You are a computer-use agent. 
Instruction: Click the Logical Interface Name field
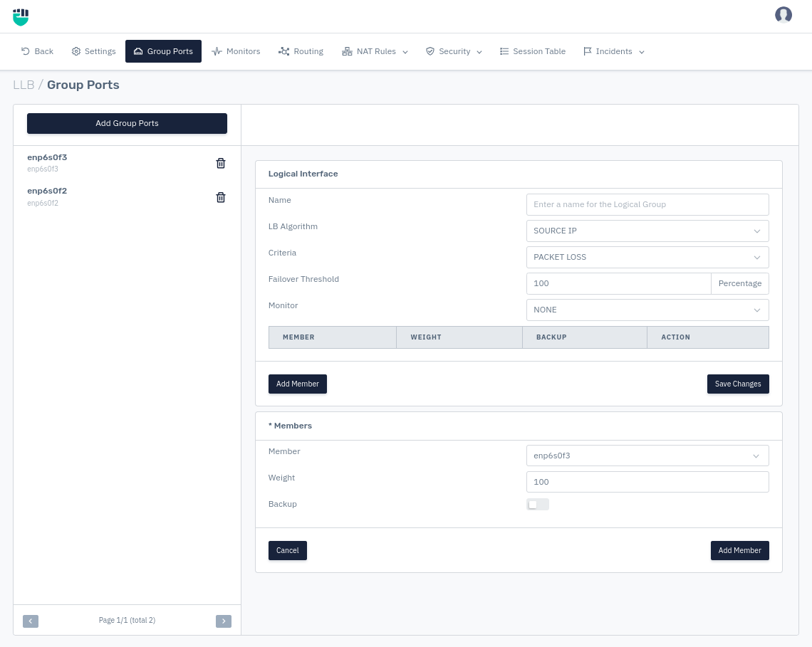tap(647, 204)
